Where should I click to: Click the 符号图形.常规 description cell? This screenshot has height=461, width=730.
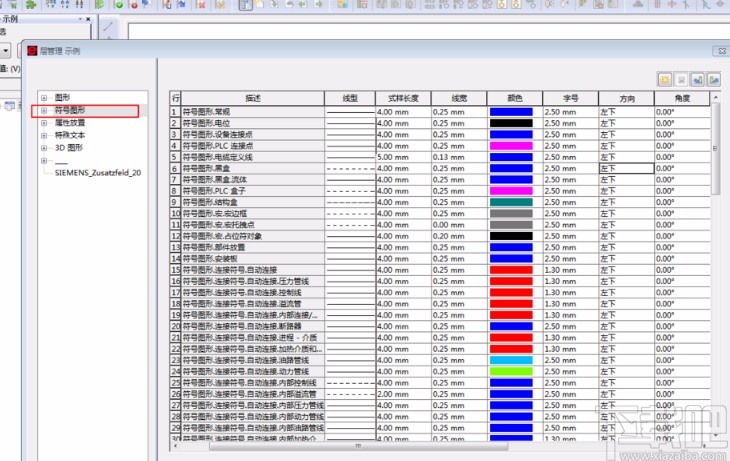coord(253,112)
